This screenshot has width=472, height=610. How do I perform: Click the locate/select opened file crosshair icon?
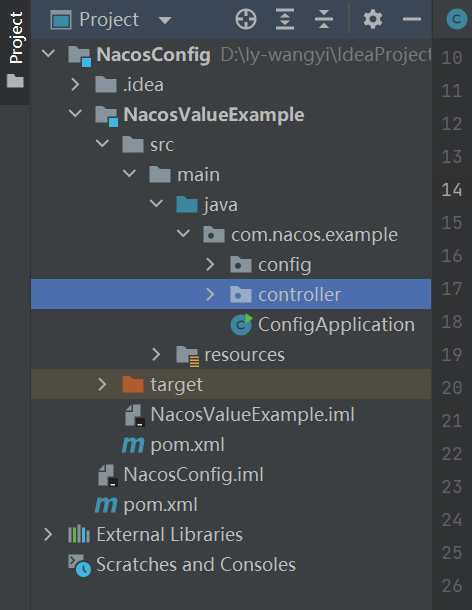coord(246,19)
